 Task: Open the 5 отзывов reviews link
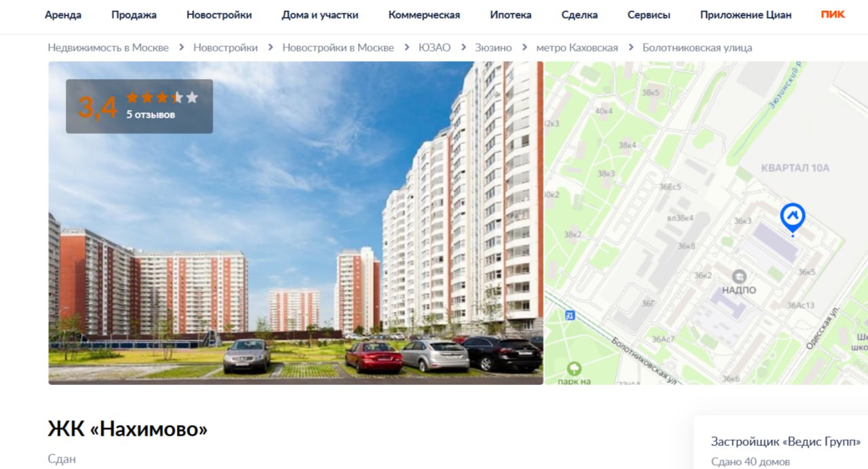point(151,115)
